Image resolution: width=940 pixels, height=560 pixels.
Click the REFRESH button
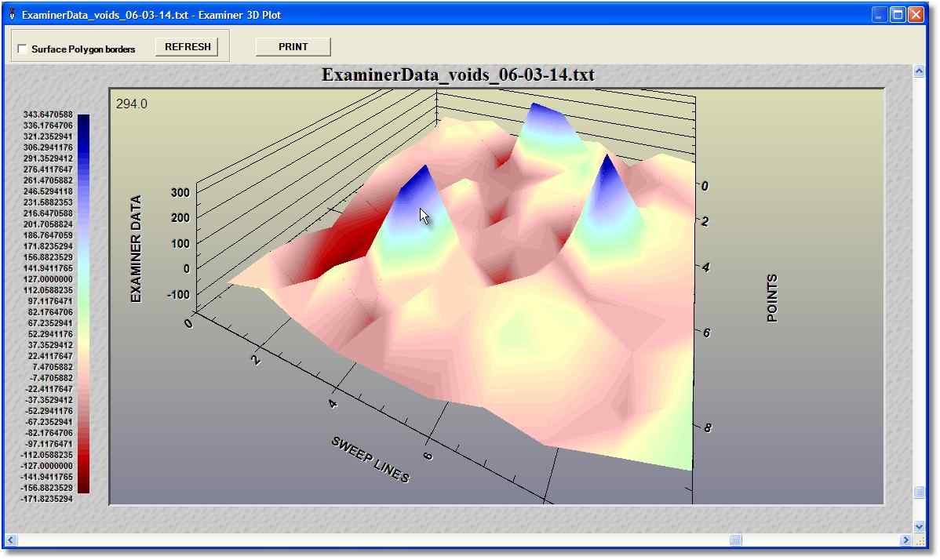188,47
